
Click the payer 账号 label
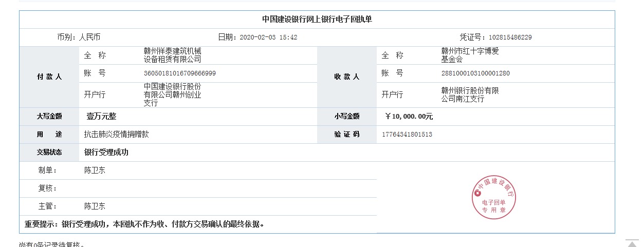(x=95, y=73)
